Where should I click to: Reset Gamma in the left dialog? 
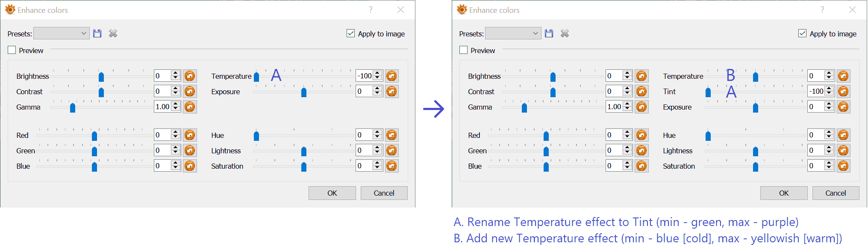190,107
